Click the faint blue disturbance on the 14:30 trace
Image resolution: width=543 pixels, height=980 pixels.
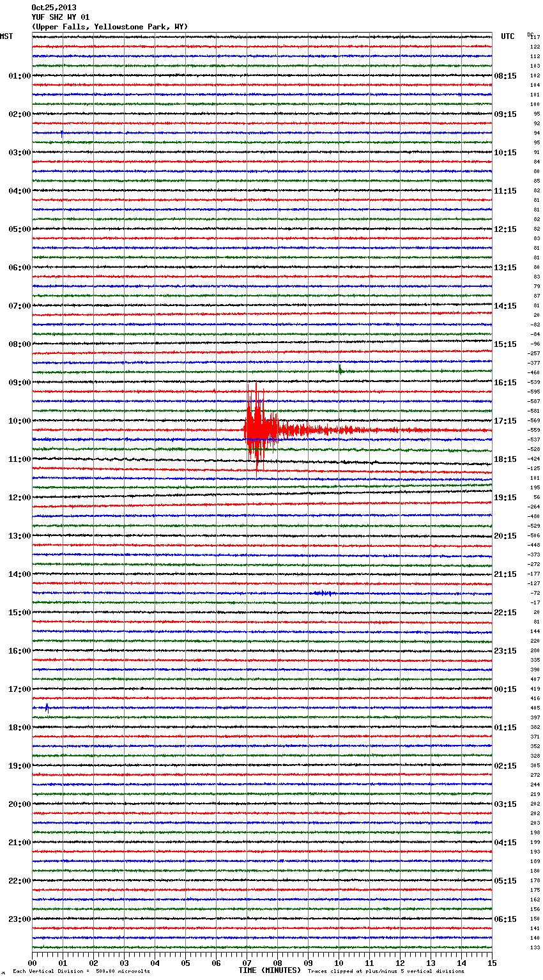323,593
